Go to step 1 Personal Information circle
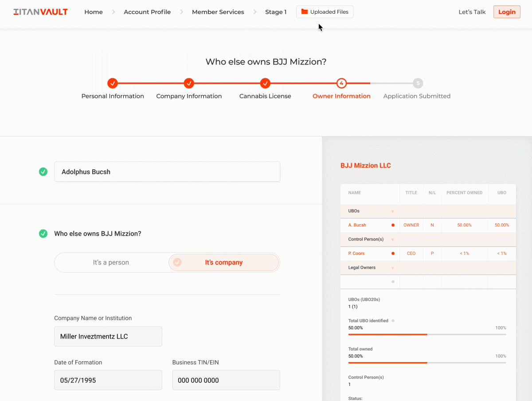 pyautogui.click(x=113, y=83)
